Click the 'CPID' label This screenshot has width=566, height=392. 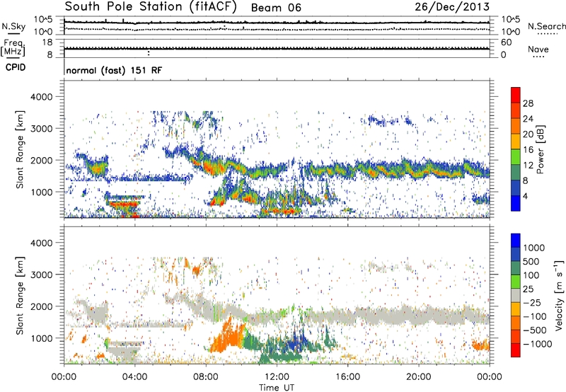16,67
